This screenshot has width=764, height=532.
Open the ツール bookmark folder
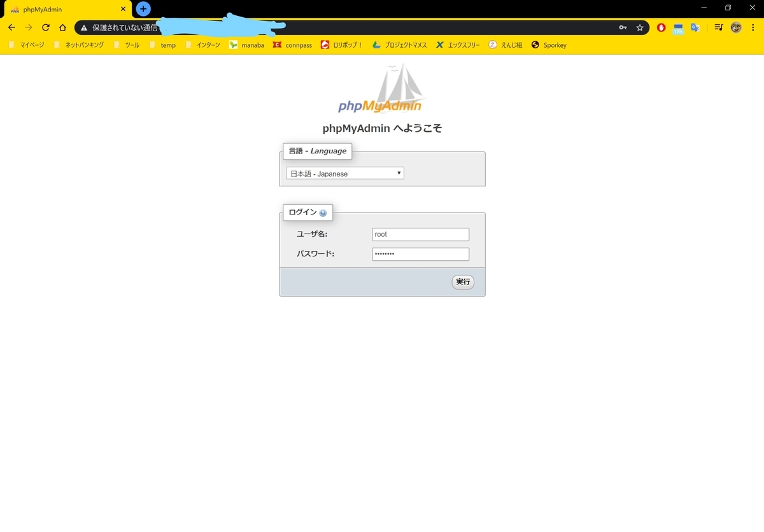pos(126,45)
